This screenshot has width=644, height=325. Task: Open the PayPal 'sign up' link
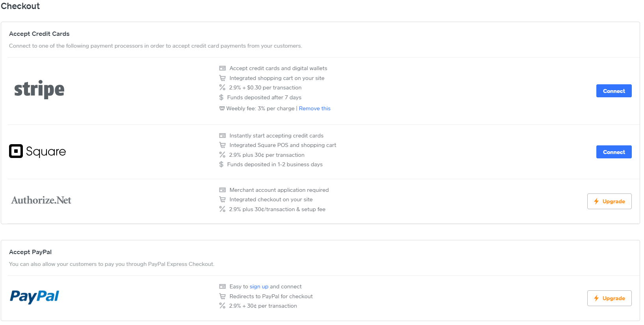tap(259, 286)
